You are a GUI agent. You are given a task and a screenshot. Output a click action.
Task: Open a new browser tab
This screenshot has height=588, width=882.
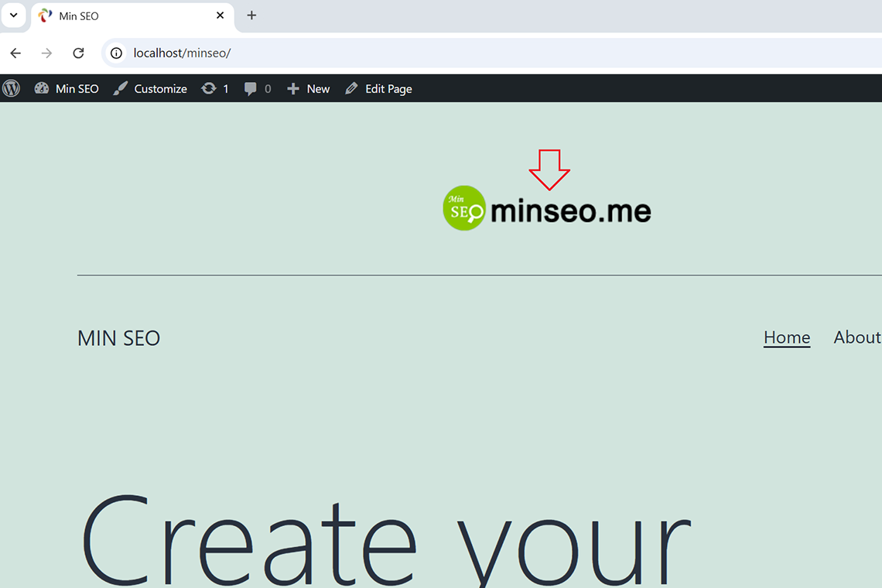[x=251, y=15]
